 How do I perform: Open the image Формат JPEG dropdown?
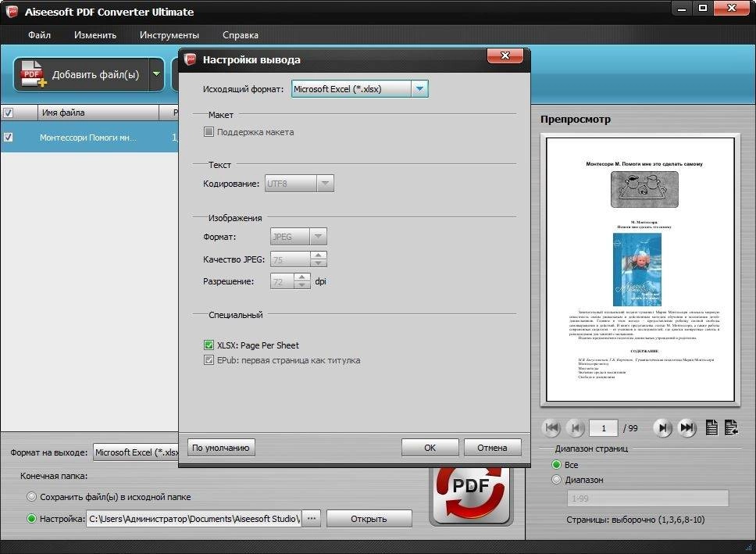318,237
